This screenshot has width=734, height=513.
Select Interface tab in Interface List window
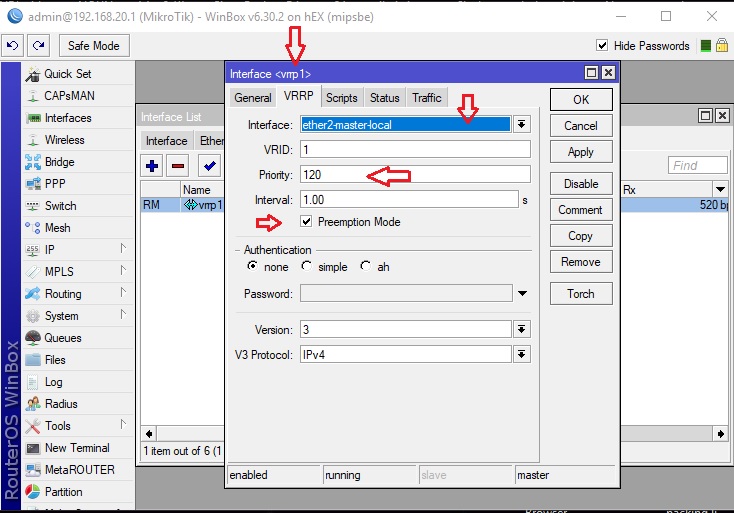(x=167, y=141)
